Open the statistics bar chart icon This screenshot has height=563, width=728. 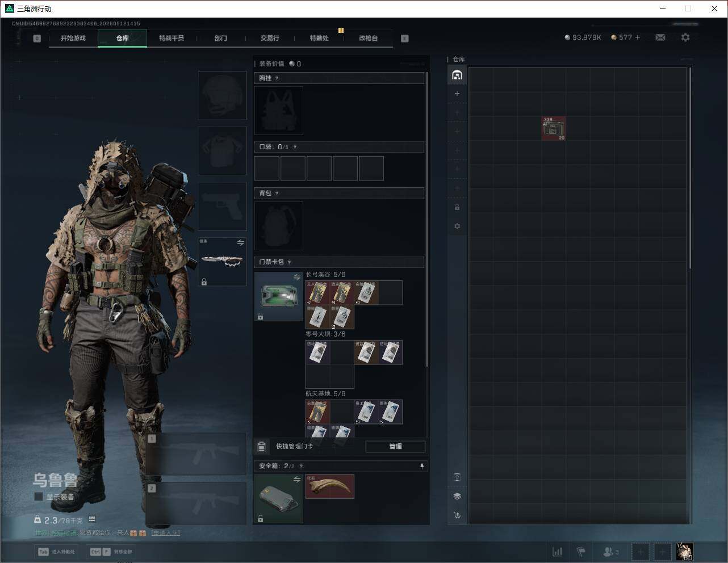pyautogui.click(x=558, y=552)
